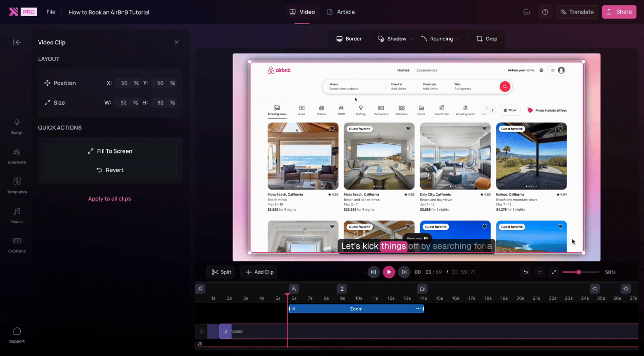Open the Zoom clip ellipsis menu
644x356 pixels.
pyautogui.click(x=418, y=308)
